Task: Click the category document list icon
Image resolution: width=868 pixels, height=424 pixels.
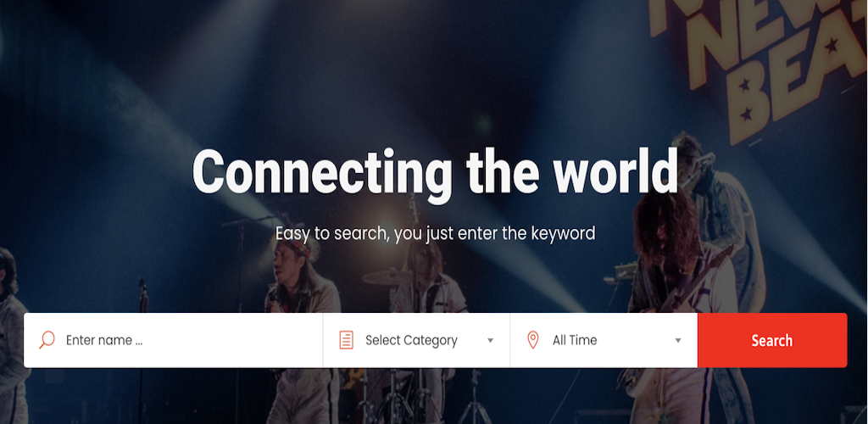Action: [346, 340]
